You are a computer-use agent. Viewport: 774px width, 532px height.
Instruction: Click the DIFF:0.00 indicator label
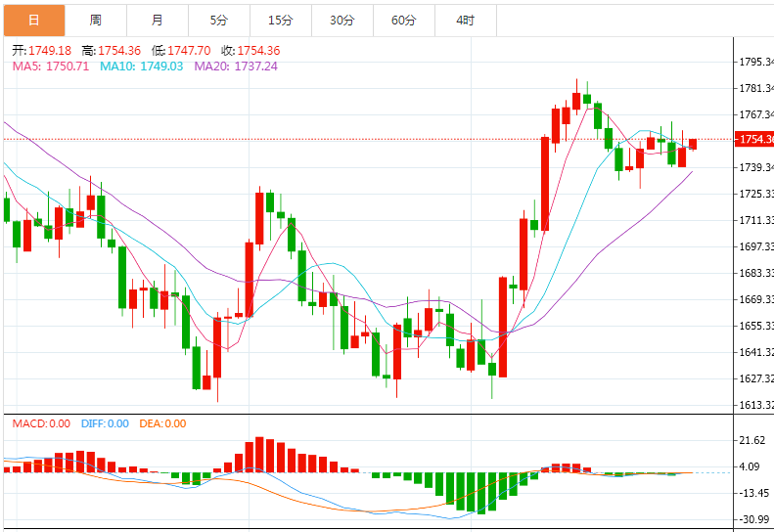(105, 423)
